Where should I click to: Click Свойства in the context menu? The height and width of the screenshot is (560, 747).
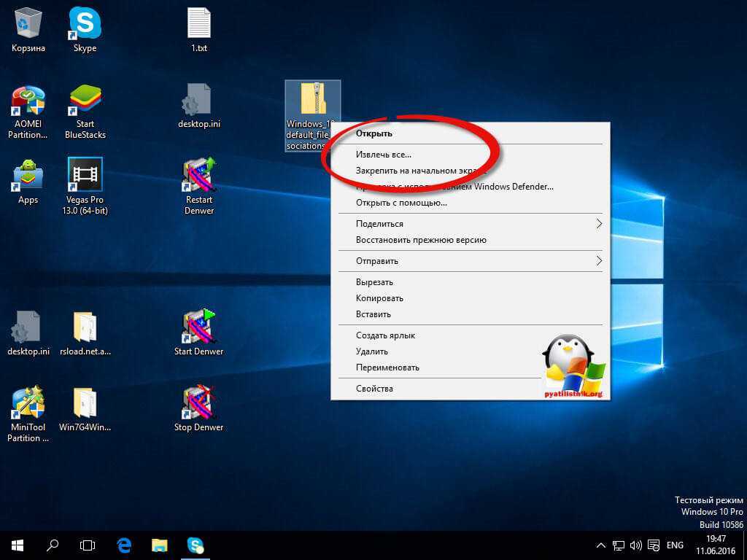pyautogui.click(x=374, y=389)
